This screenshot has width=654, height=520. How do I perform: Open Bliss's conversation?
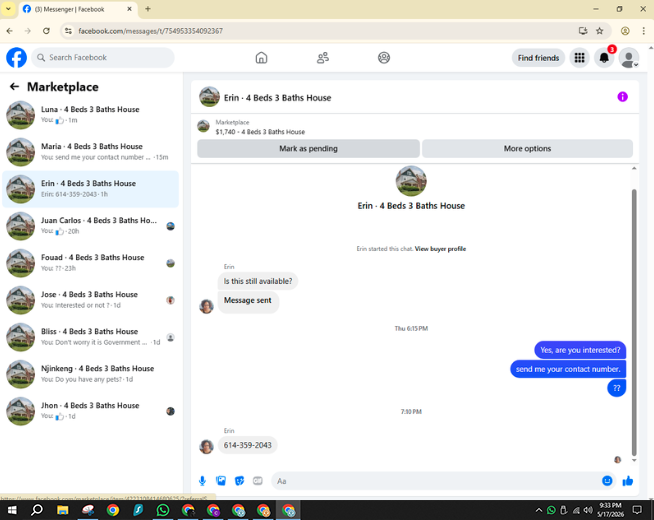click(x=91, y=337)
